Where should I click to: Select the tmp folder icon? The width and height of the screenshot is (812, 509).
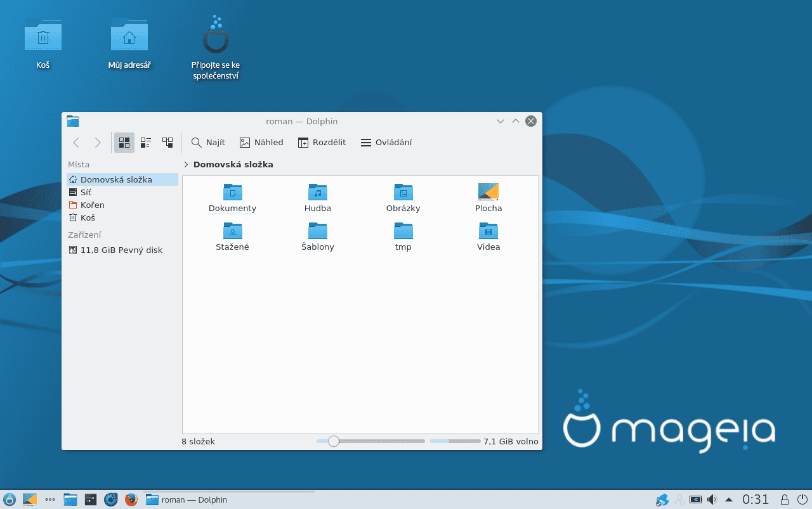403,231
